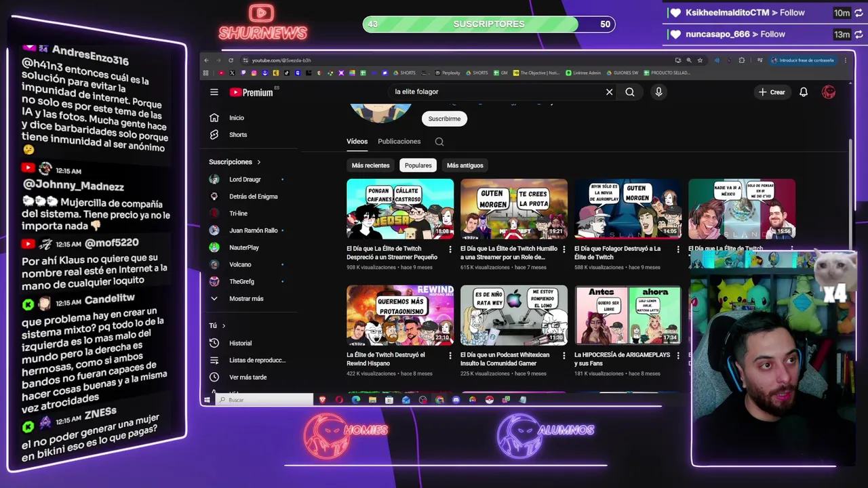The height and width of the screenshot is (488, 868).
Task: Switch to the Vídeos tab
Action: click(357, 142)
